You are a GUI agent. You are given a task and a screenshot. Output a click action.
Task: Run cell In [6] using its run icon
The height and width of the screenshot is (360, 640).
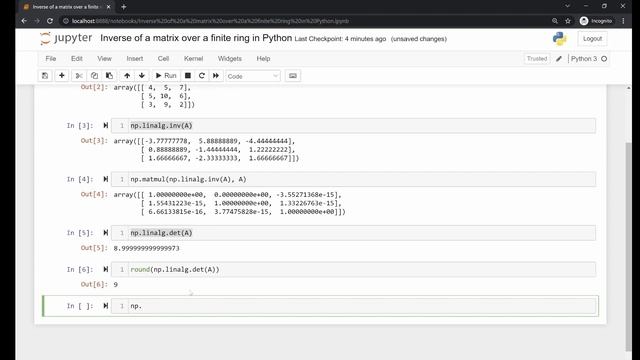pos(106,269)
